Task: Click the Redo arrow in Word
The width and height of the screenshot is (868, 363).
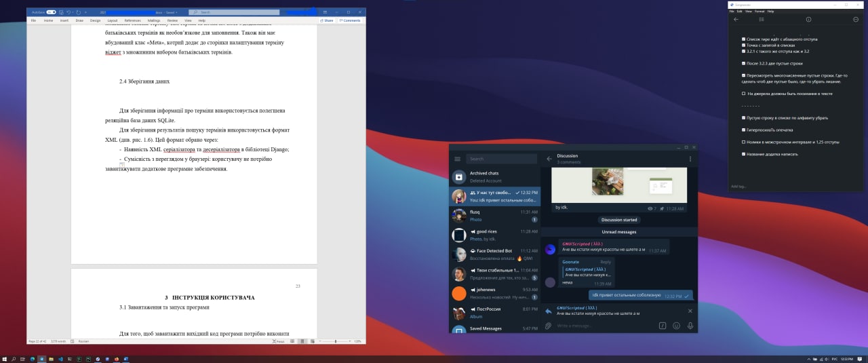Action: click(x=79, y=12)
